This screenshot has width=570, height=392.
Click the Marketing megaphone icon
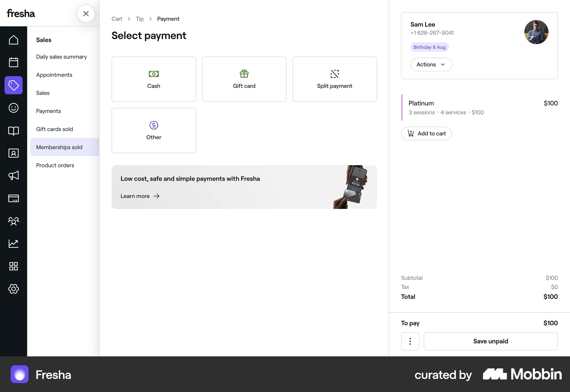coord(13,176)
